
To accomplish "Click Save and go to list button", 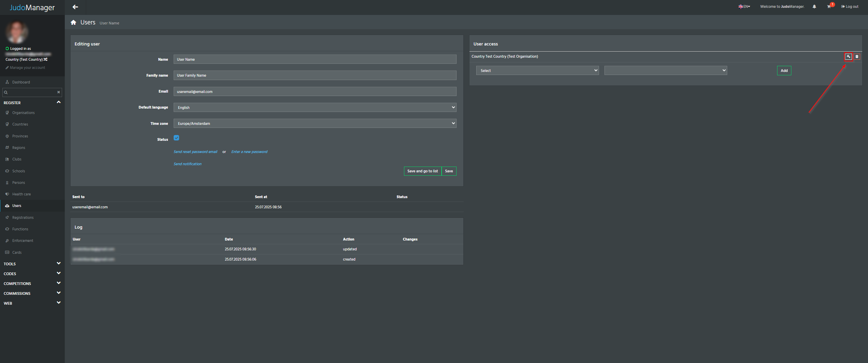I will tap(422, 171).
